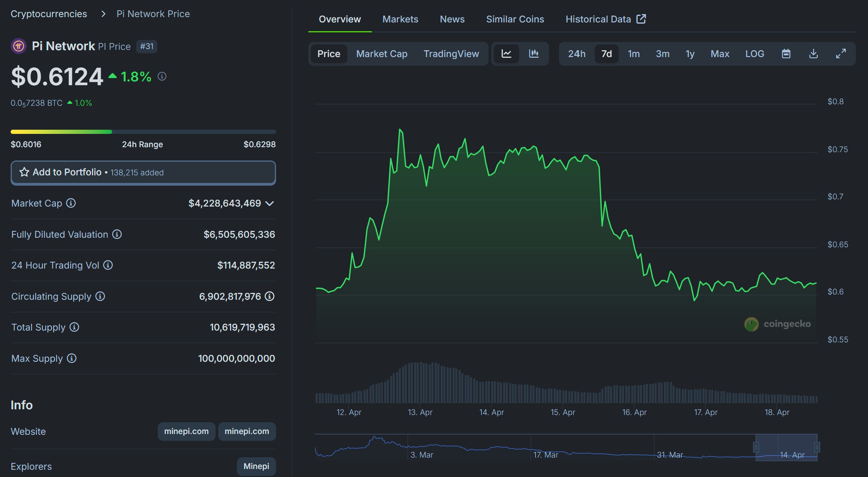
Task: Click the 17. Mar area in navigator
Action: 546,455
